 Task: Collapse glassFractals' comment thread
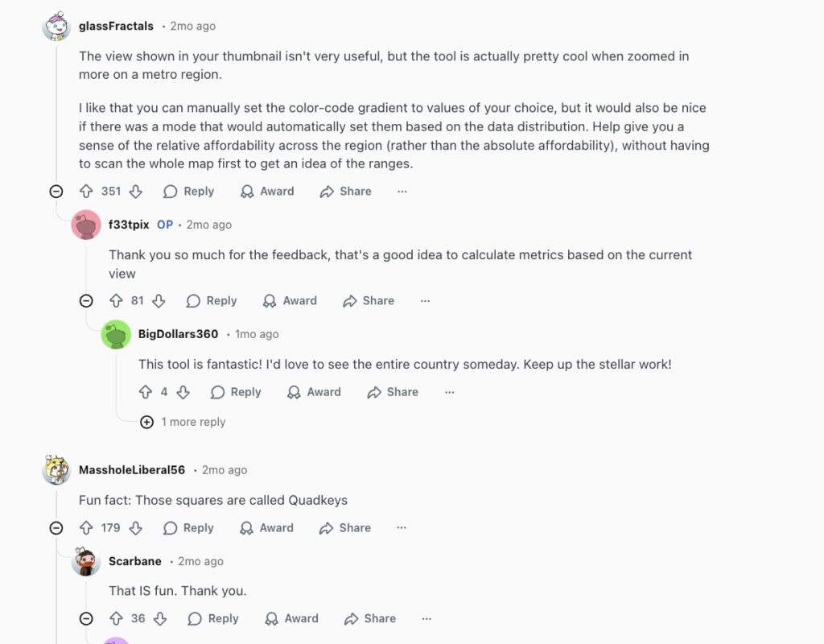point(56,192)
